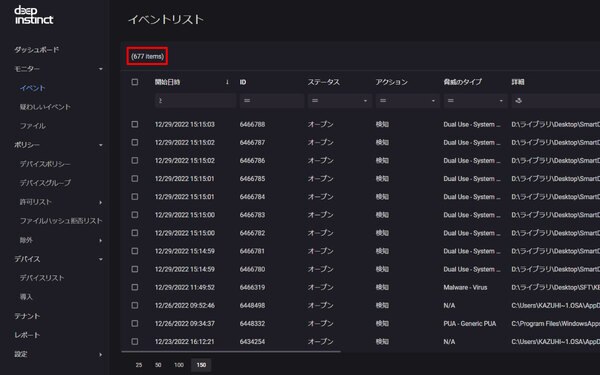Check the box for event 6466784

click(x=135, y=197)
